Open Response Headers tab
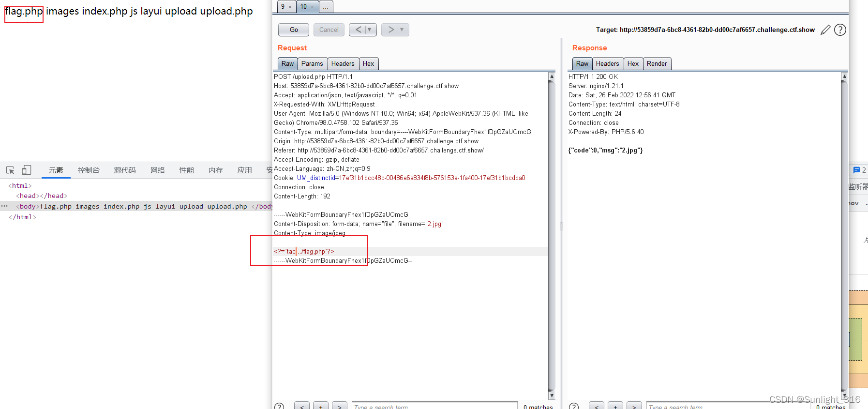Viewport: 868px width, 409px height. (608, 63)
